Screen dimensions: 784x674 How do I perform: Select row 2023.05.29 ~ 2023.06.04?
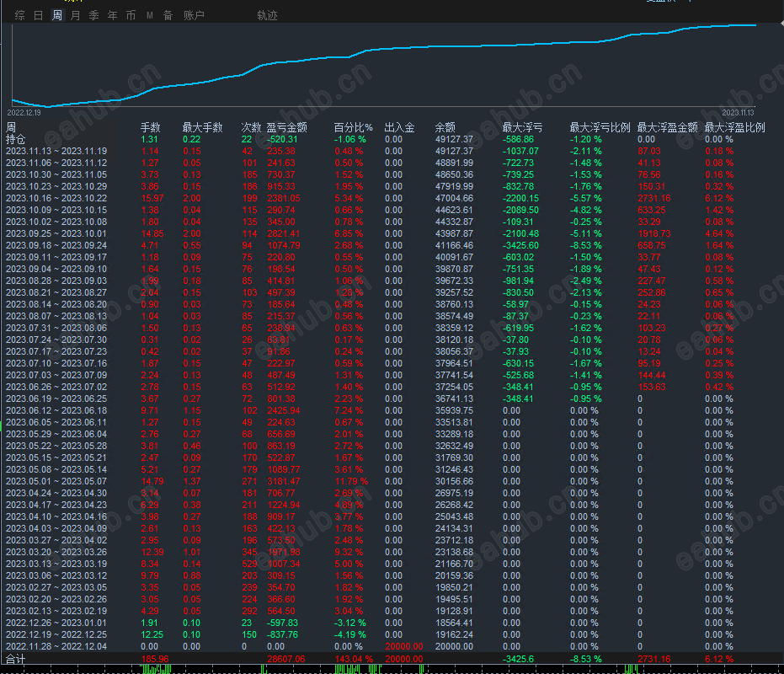392,434
